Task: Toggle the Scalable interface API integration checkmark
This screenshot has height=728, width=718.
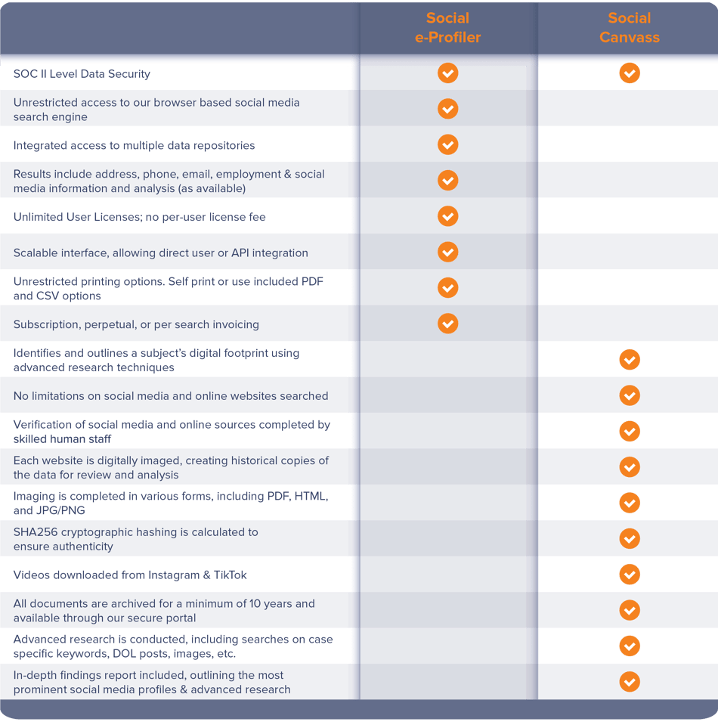Action: coord(447,252)
